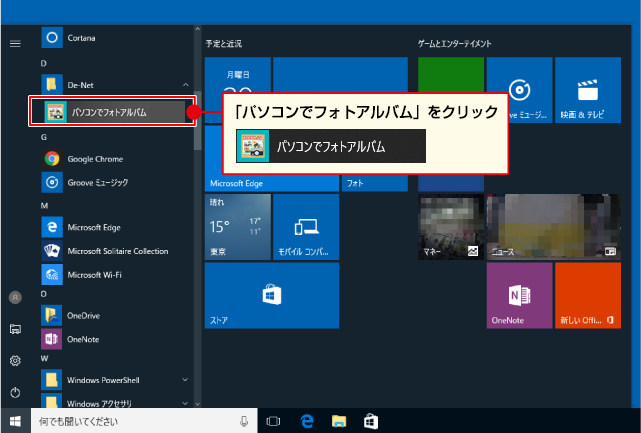Click the letter O section header
Screen dimensions: 641x433
(43, 294)
